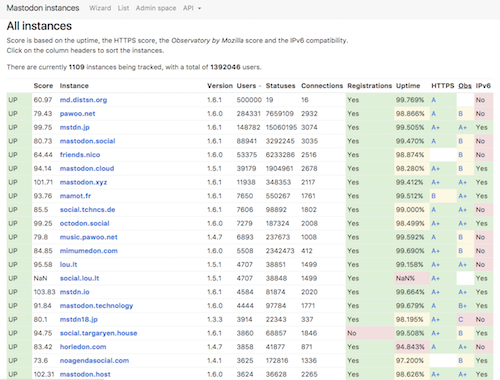This screenshot has height=380, width=500.
Task: Click Obs grade B for noagendasocial.com
Action: [461, 360]
